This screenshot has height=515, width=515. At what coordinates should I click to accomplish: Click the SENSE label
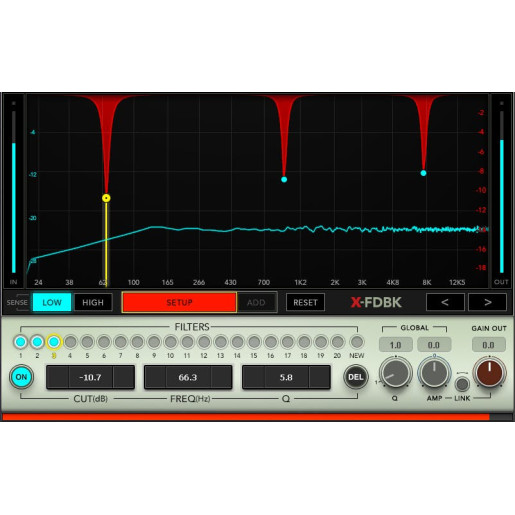17,302
